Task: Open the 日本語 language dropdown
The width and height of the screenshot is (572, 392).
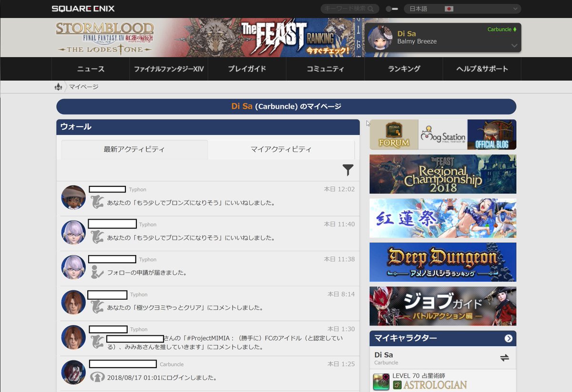Action: (462, 9)
